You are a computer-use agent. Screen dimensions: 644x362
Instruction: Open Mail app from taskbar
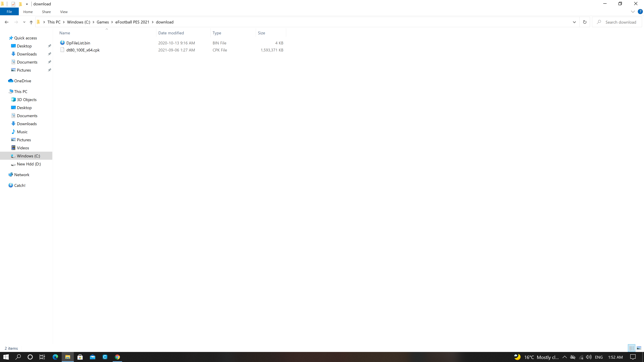(93, 357)
